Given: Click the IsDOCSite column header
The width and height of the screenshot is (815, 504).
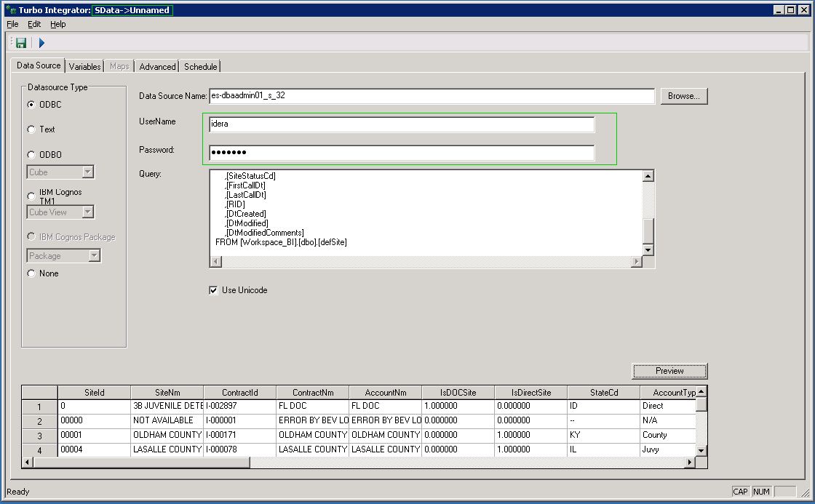Looking at the screenshot, I should coord(458,392).
